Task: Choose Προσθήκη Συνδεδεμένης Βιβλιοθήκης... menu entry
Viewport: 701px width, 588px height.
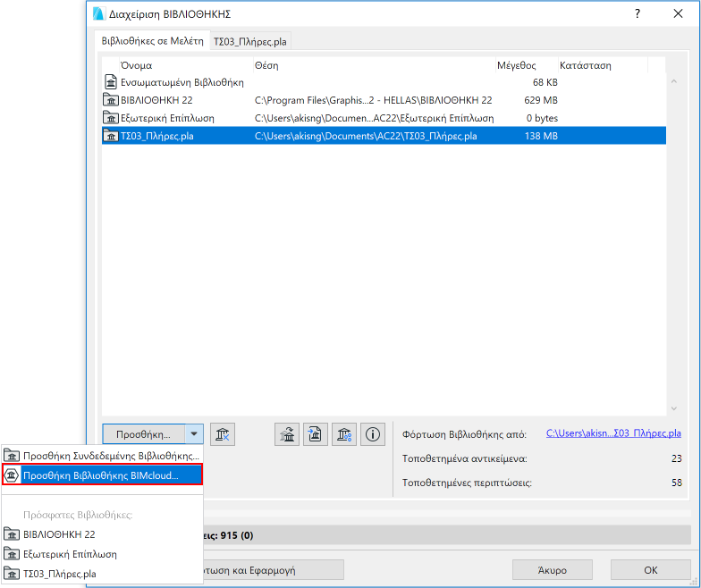Action: pyautogui.click(x=102, y=456)
